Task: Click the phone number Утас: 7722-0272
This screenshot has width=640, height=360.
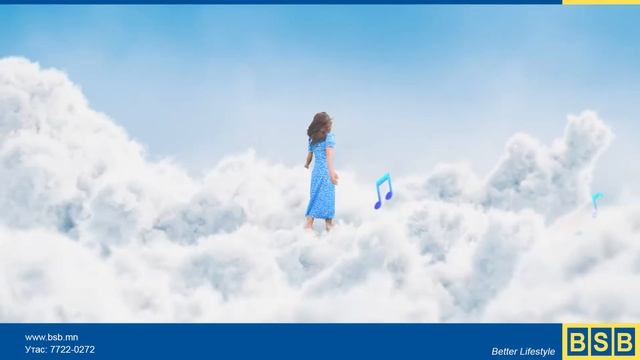Action: pyautogui.click(x=60, y=350)
